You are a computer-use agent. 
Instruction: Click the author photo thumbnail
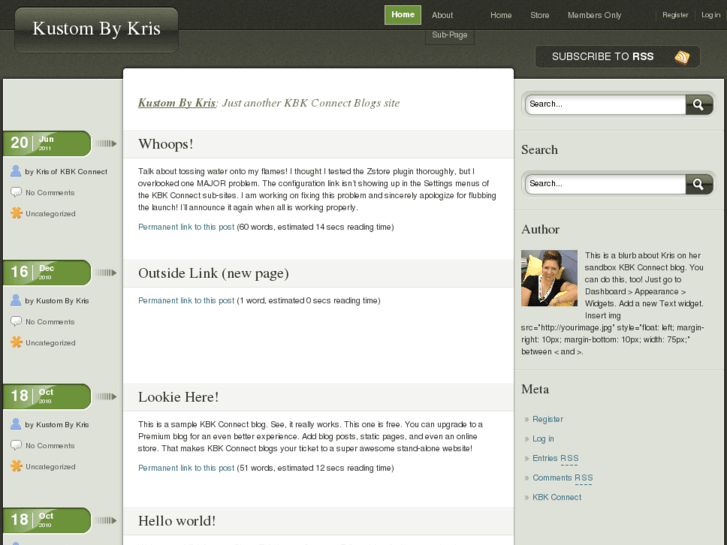pos(549,278)
